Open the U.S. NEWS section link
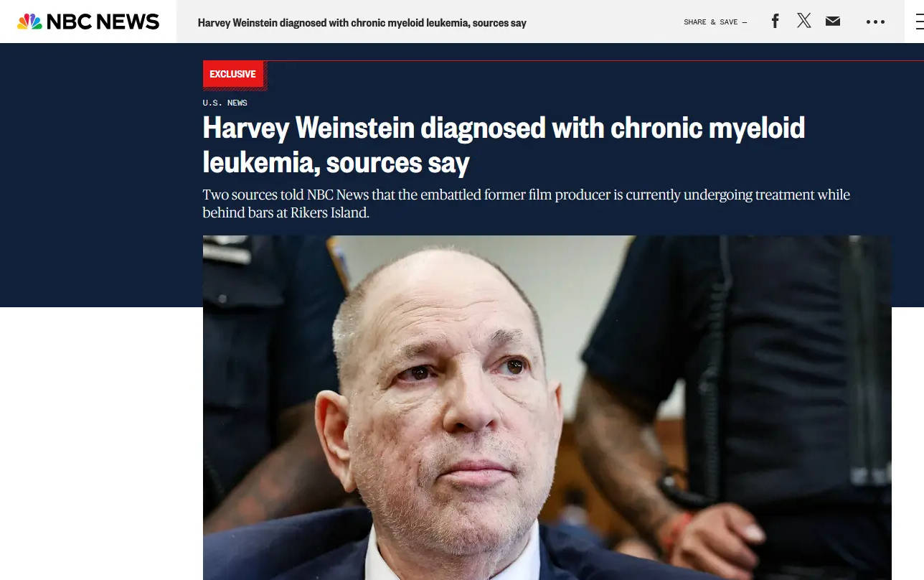 (225, 103)
